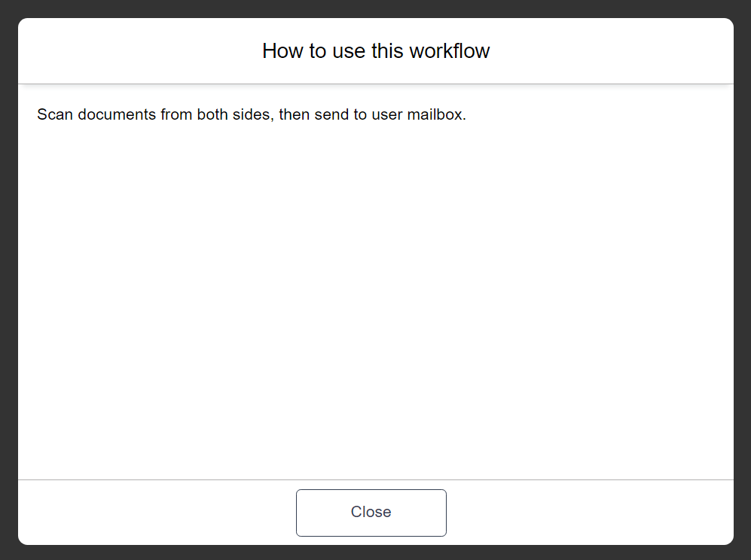Click the dark overlay outside the dialog
This screenshot has height=560, width=751.
8,280
